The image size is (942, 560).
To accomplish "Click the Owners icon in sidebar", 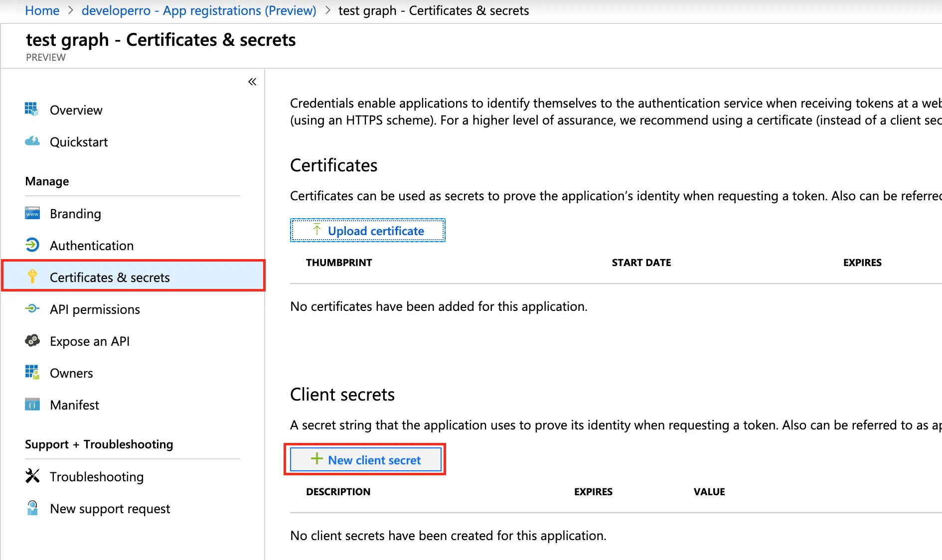I will tap(32, 372).
